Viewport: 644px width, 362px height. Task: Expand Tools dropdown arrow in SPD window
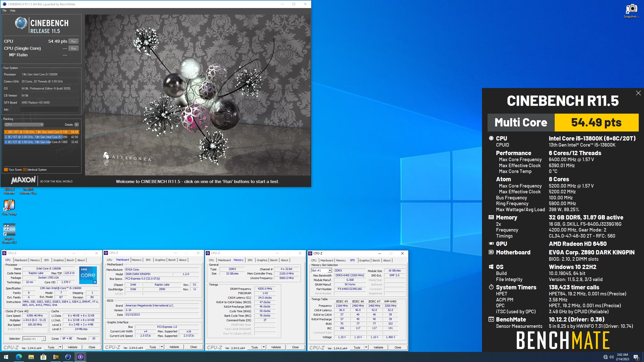(366, 347)
